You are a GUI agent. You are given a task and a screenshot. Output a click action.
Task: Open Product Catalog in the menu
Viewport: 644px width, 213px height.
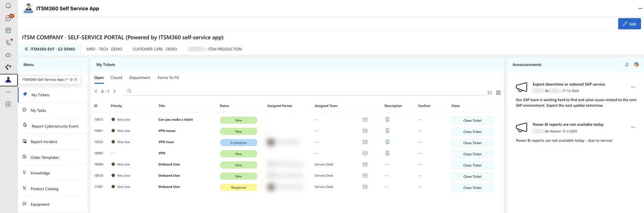[53, 189]
